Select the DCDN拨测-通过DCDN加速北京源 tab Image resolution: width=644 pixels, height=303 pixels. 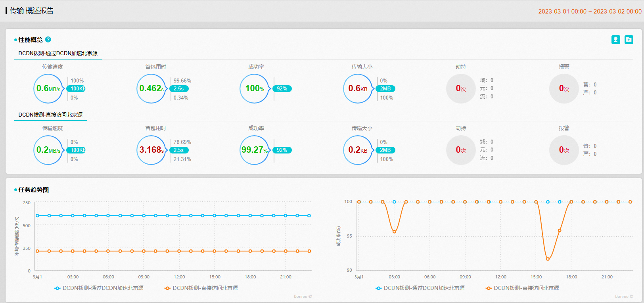click(58, 53)
